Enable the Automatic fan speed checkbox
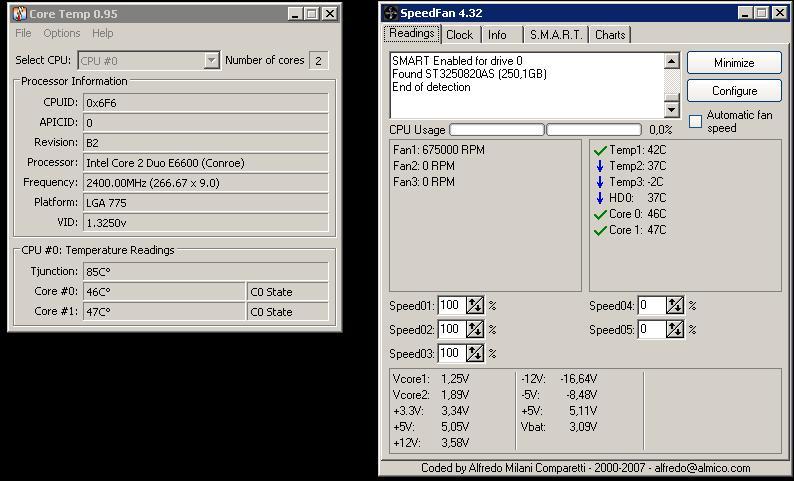Image resolution: width=794 pixels, height=481 pixels. pyautogui.click(x=696, y=122)
